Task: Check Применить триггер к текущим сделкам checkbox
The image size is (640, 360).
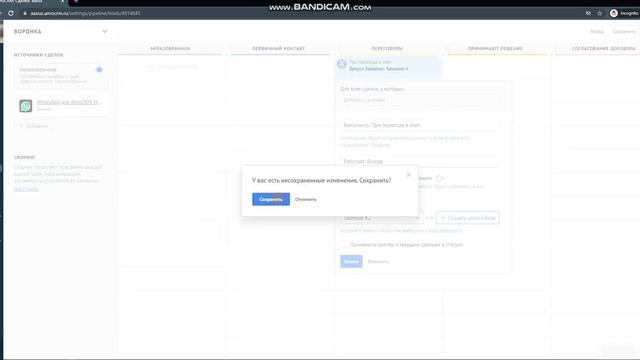Action: tap(344, 244)
